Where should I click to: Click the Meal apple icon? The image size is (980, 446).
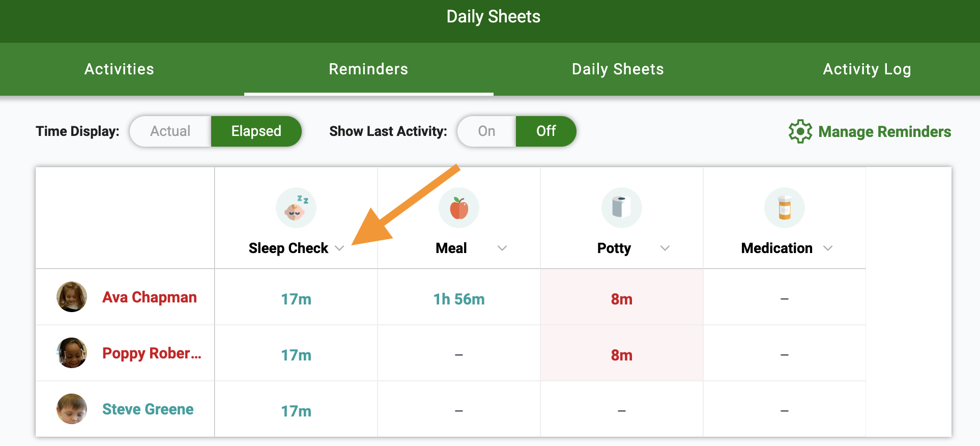tap(459, 208)
